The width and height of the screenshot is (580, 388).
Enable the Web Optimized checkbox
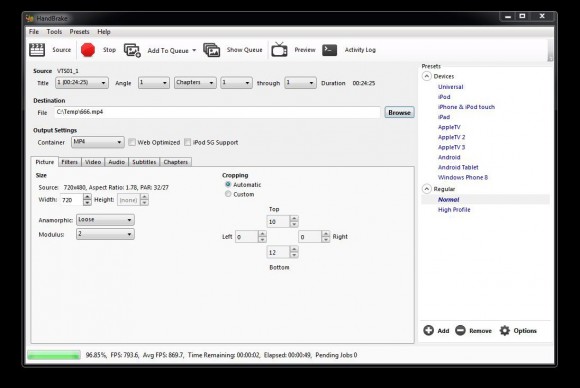pos(132,142)
